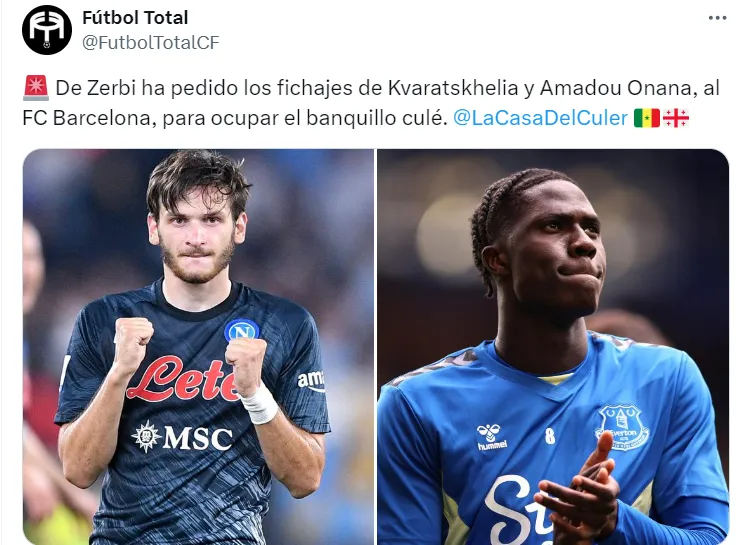
Task: Click the Everton crest on the blue top
Action: click(x=623, y=427)
